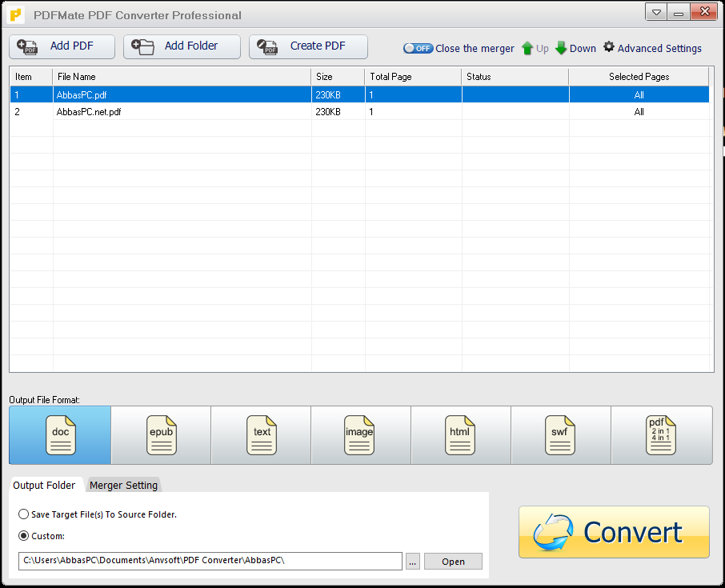Click the PDFMate logo icon in title bar

[x=16, y=14]
